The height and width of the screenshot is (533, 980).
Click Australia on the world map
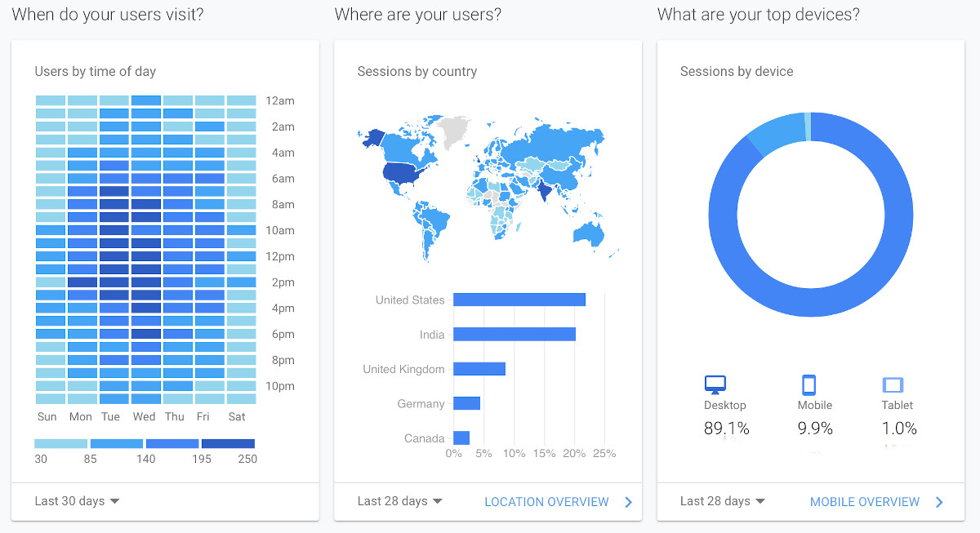[587, 234]
